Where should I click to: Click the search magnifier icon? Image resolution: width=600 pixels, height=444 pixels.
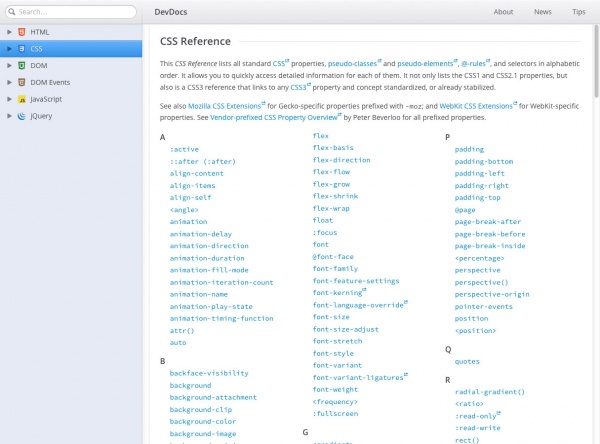[11, 12]
